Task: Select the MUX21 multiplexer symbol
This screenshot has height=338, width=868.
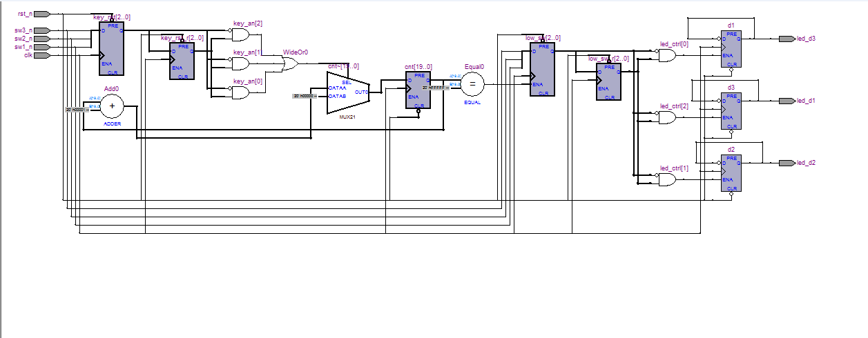Action: [x=348, y=92]
